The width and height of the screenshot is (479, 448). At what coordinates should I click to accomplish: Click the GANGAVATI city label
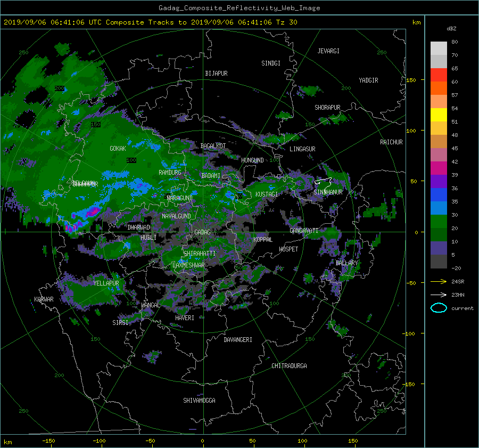[304, 231]
